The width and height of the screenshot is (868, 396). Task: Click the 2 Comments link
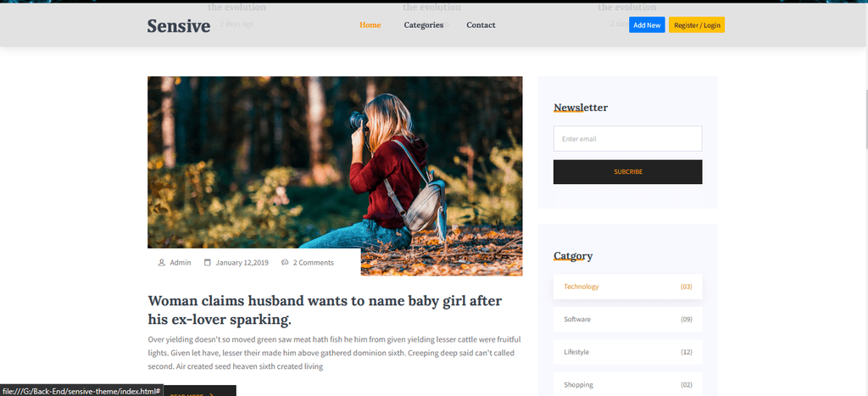(314, 263)
